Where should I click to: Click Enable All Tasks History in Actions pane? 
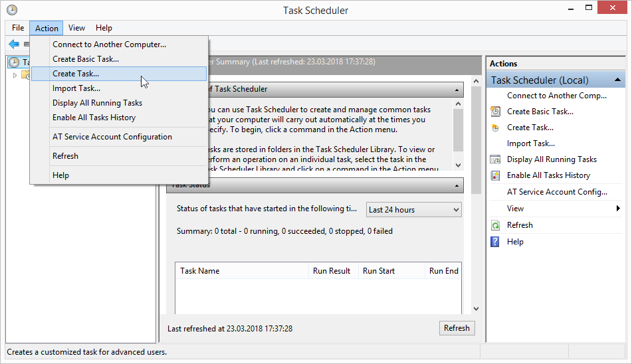tap(548, 175)
